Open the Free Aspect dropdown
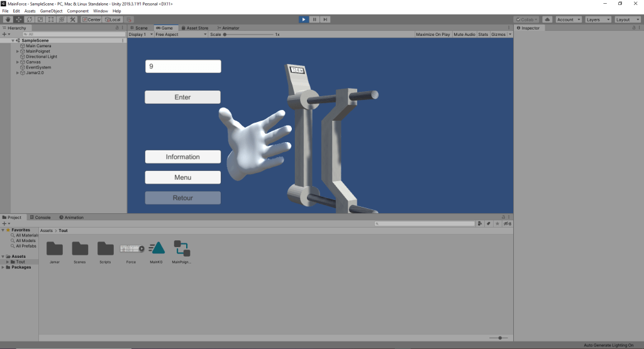644x349 pixels. click(x=170, y=35)
